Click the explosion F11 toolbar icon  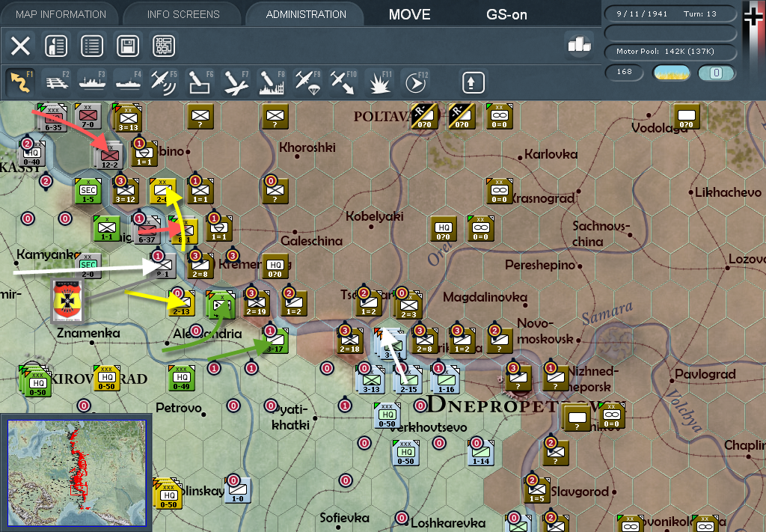pos(379,82)
